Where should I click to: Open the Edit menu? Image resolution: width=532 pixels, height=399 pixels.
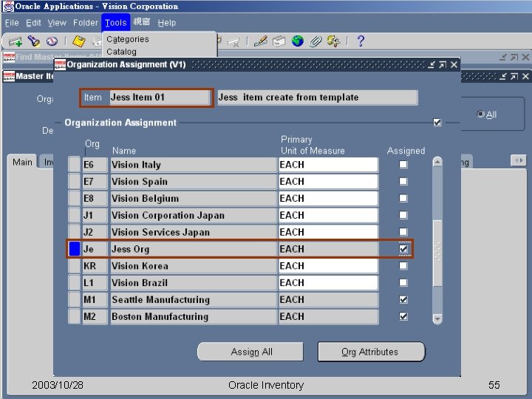point(33,23)
